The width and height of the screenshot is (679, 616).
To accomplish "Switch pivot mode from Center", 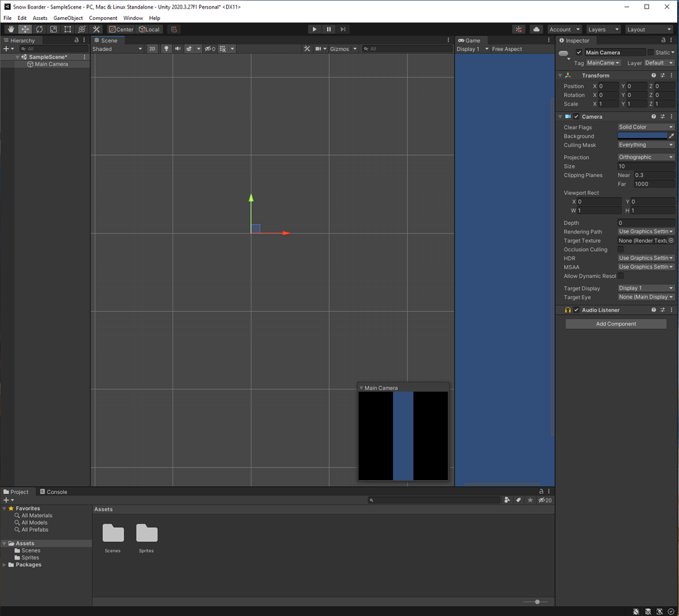I will [121, 29].
